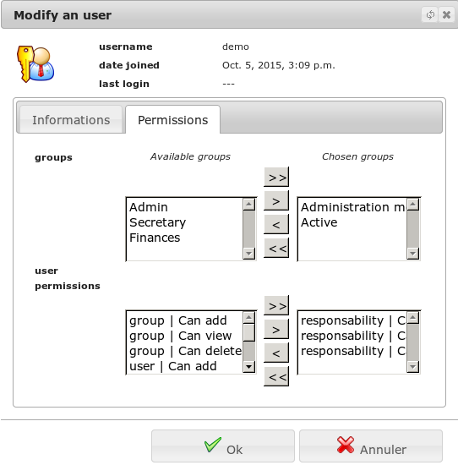The width and height of the screenshot is (458, 476).
Task: Close the Modify an user dialog
Action: pyautogui.click(x=446, y=14)
